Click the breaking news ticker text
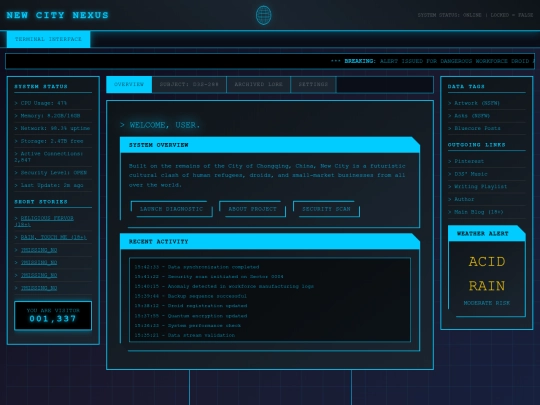Screen dimensions: 540x405 tap(432, 61)
